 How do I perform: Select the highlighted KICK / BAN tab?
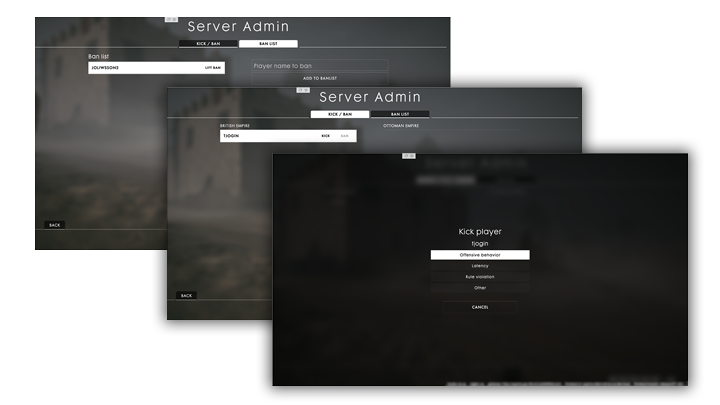tap(340, 114)
